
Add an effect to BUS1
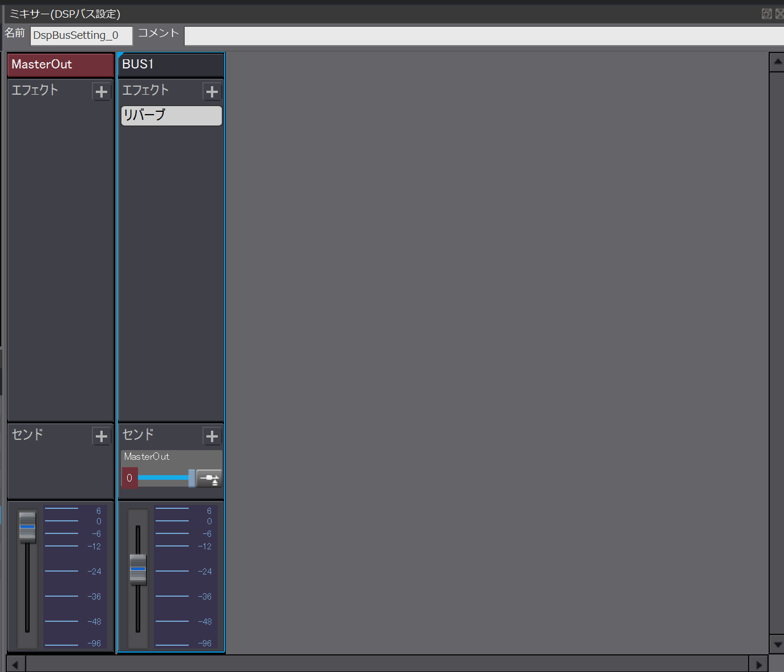pos(212,91)
